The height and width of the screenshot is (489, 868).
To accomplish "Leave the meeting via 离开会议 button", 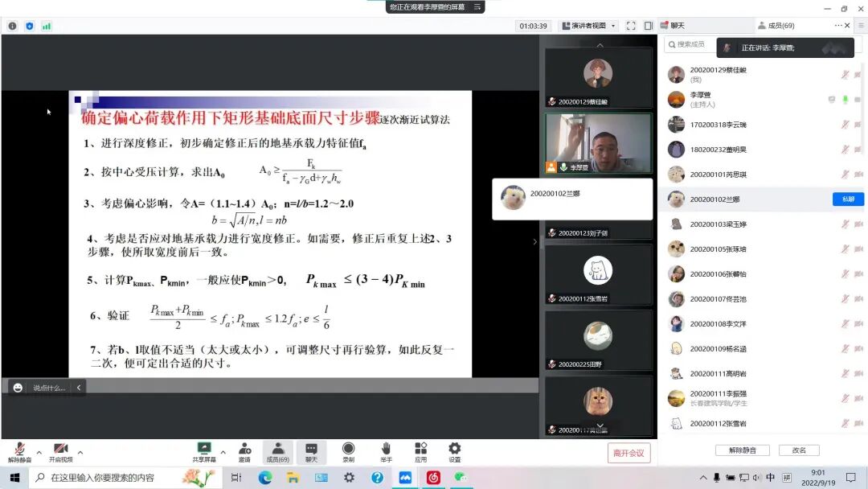I will tap(630, 453).
